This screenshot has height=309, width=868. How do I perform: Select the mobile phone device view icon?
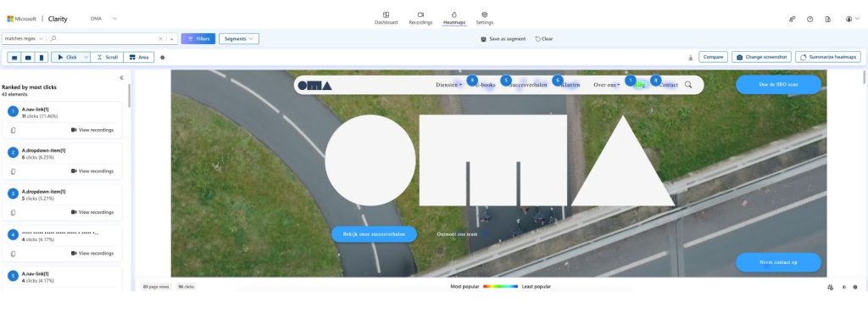pyautogui.click(x=42, y=57)
